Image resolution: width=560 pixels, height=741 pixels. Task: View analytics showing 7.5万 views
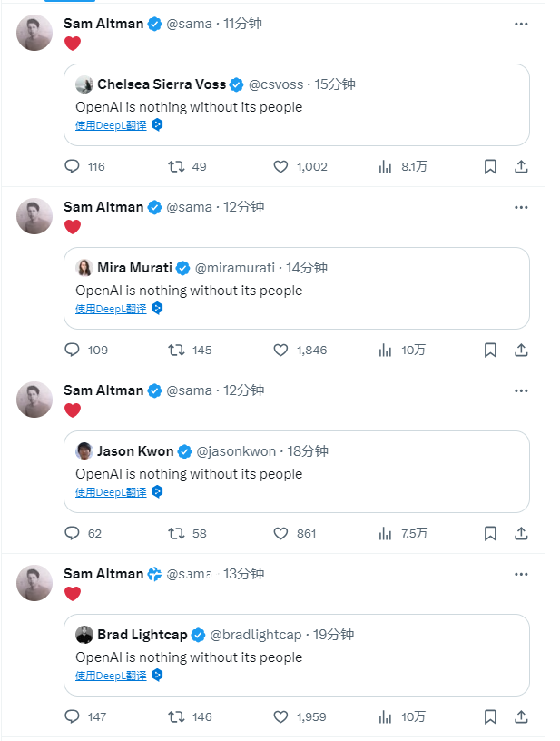[x=401, y=534]
